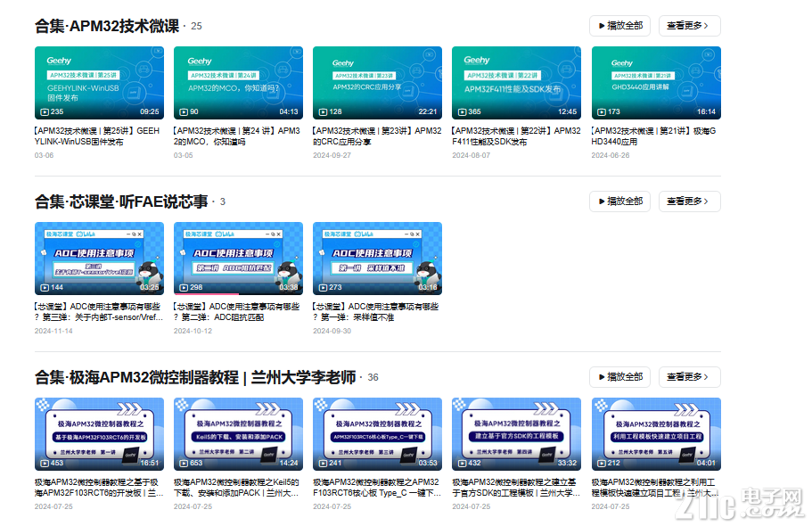
Task: Click play-count icon showing 144 on ADC第三讲 thumbnail
Action: point(45,288)
